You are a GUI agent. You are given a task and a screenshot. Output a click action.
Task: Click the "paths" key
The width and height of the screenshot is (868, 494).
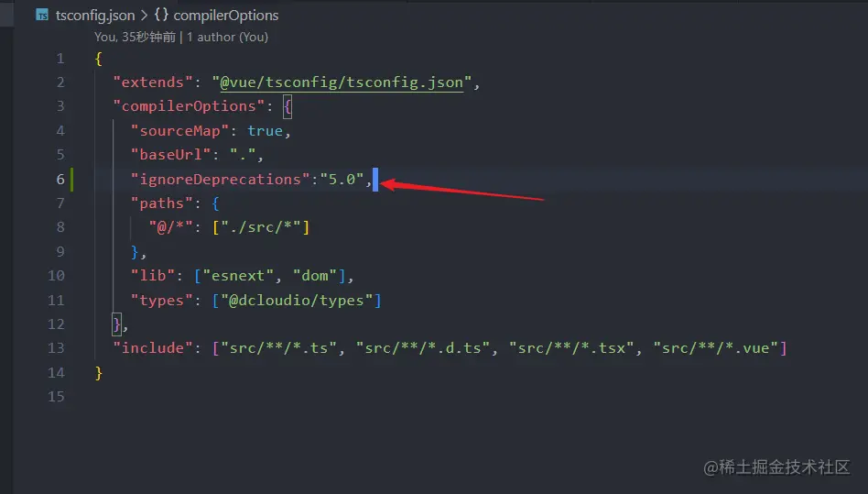coord(162,203)
